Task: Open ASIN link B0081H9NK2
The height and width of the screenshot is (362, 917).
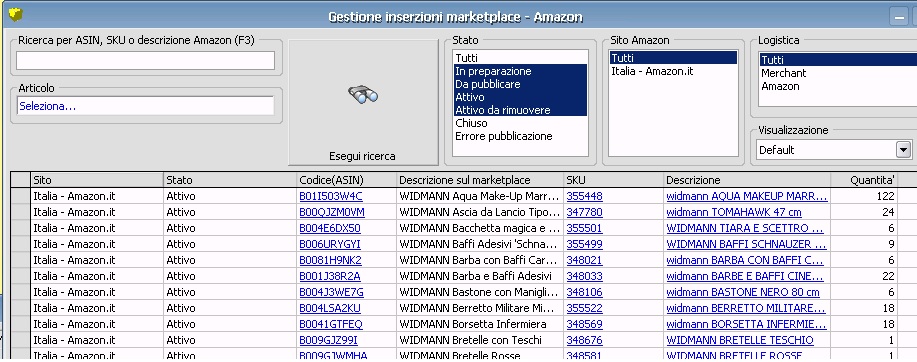Action: 330,260
